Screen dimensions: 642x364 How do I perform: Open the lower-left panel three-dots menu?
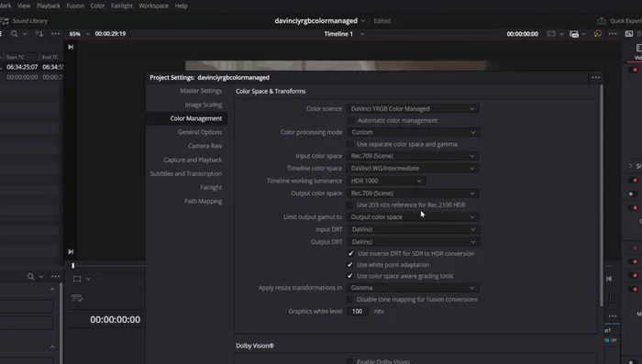pos(55,277)
